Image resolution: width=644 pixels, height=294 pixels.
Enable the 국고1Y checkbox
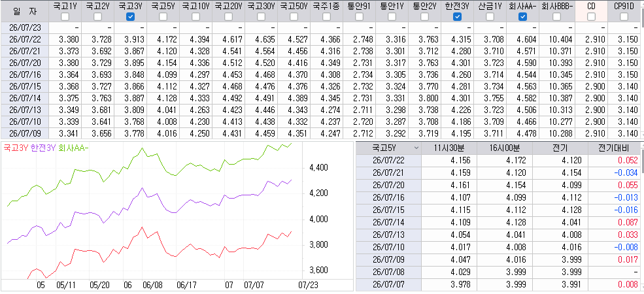[x=65, y=16]
